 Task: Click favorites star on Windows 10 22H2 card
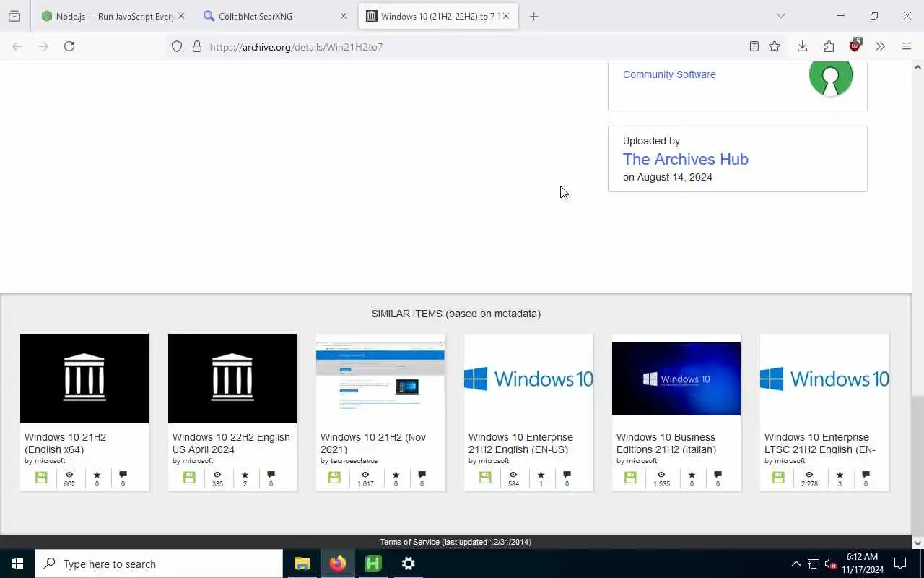[245, 475]
